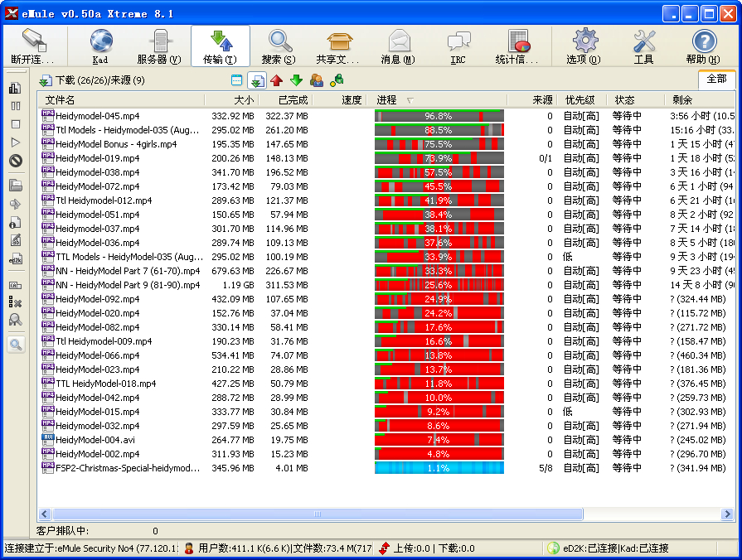Image resolution: width=742 pixels, height=560 pixels.
Task: Click the Pause download sidebar icon
Action: (16, 106)
